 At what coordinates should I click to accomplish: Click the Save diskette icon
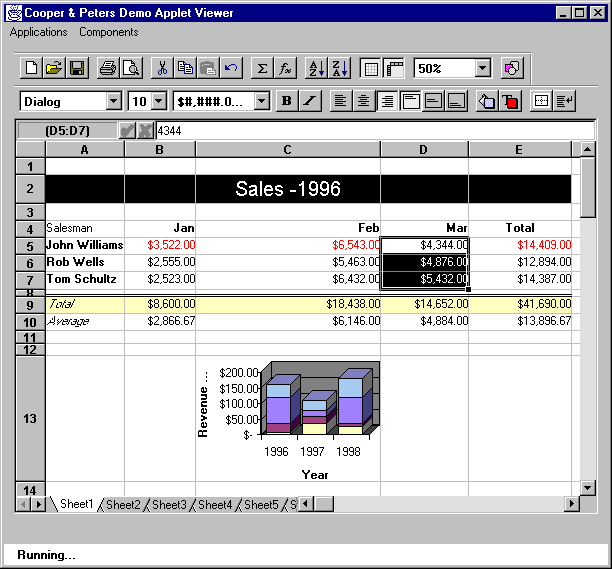tap(77, 68)
